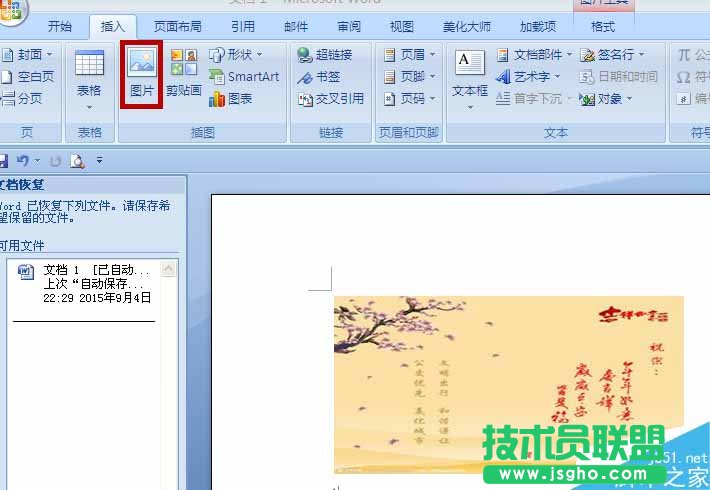710x490 pixels.
Task: Open the Mailings (邮件) tab
Action: point(296,27)
